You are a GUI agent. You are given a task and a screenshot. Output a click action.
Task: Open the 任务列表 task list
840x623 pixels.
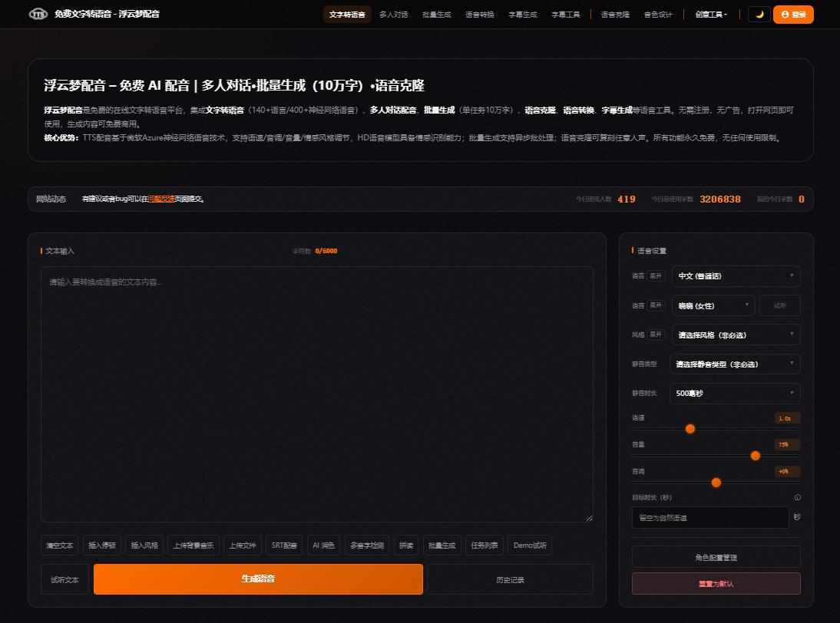click(484, 546)
